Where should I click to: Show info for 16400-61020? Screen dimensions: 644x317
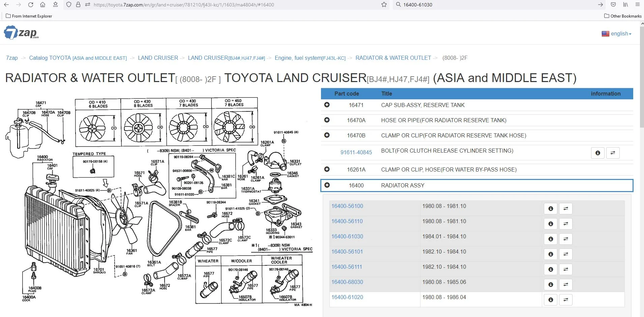[x=551, y=300]
